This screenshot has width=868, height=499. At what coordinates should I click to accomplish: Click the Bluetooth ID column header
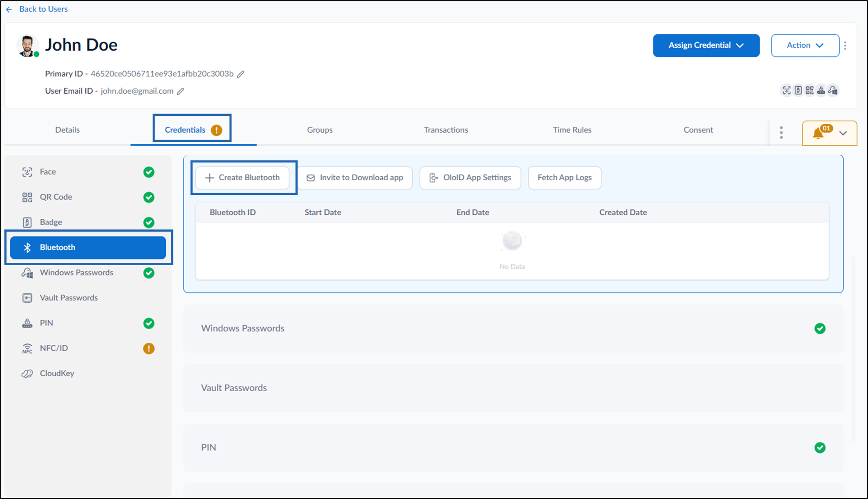click(233, 213)
